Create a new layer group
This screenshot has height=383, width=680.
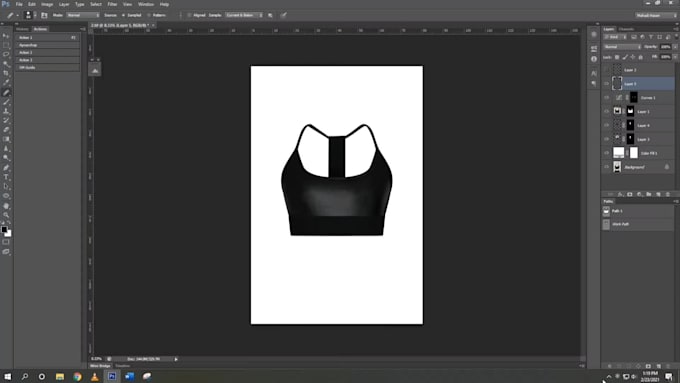[649, 194]
